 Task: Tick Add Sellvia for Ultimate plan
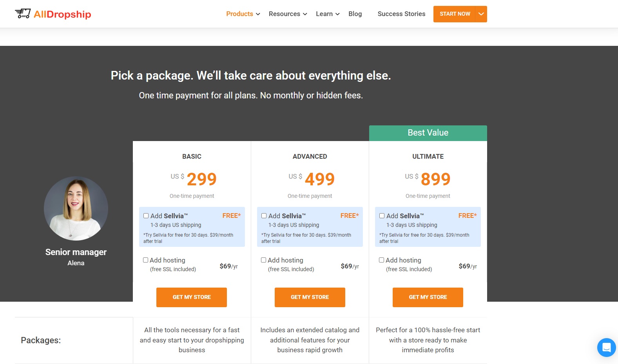tap(382, 216)
